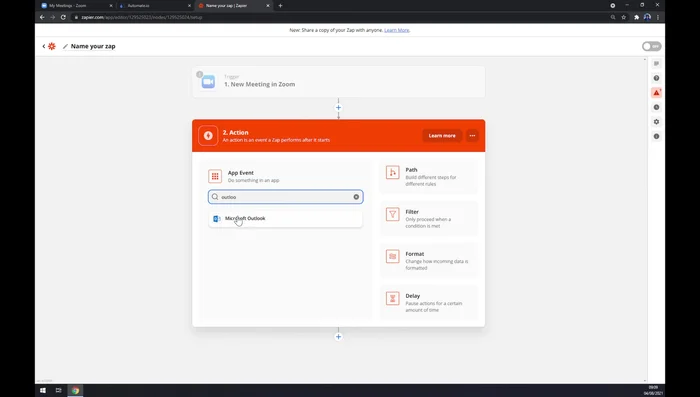Open the info details sidebar icon
Screen dimensions: 700x397
(x=656, y=136)
